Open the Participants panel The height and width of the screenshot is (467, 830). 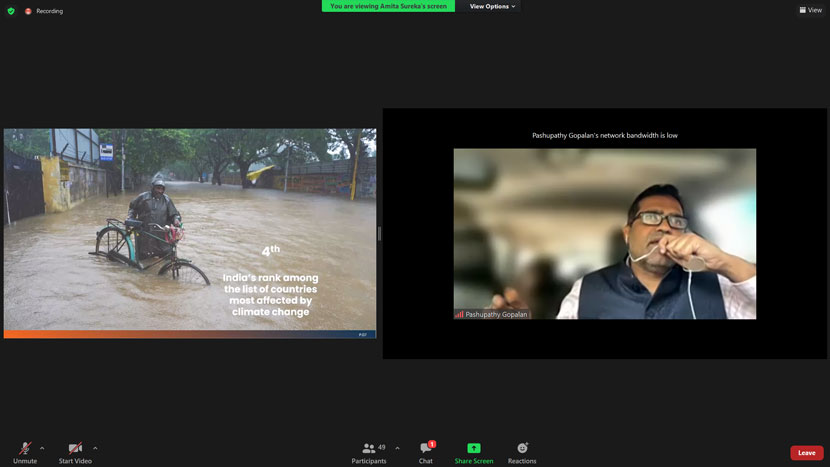(369, 449)
